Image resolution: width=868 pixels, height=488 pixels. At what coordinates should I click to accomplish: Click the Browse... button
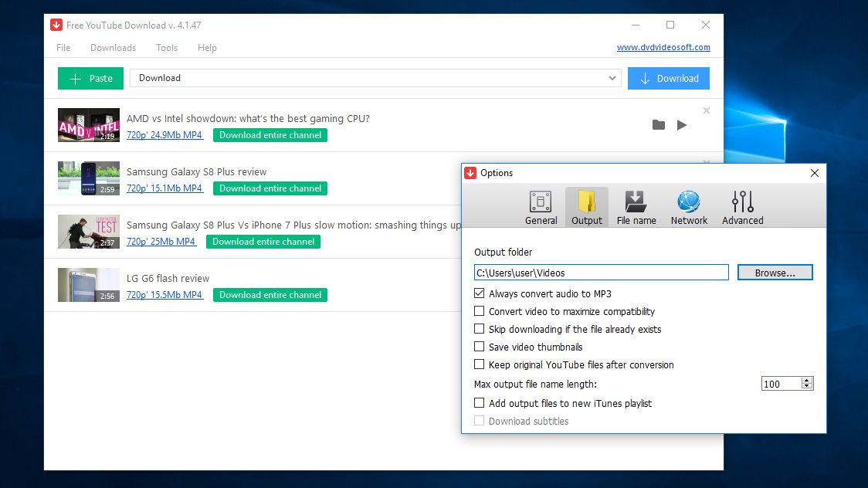click(x=775, y=273)
